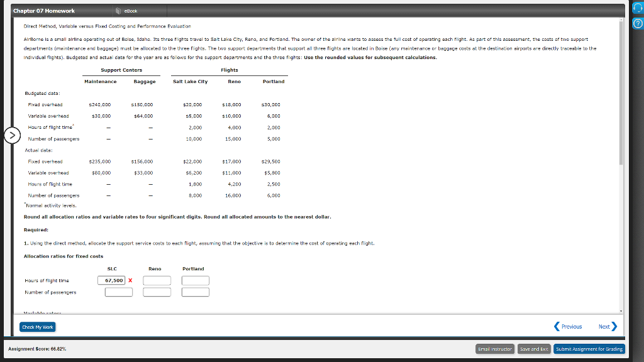Click the budgeted Maintenance fixed overhead $240,000
644x362 pixels.
coord(100,105)
